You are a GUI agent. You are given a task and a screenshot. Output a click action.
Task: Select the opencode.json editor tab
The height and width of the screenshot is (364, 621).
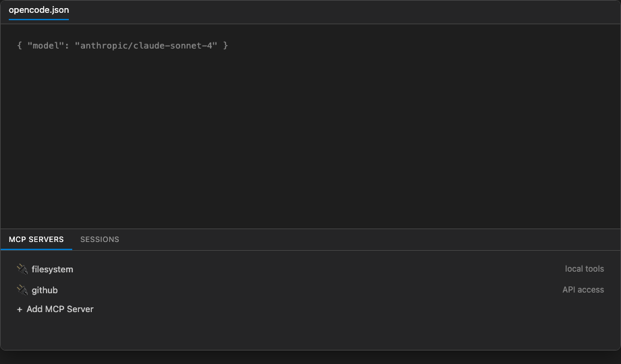39,10
